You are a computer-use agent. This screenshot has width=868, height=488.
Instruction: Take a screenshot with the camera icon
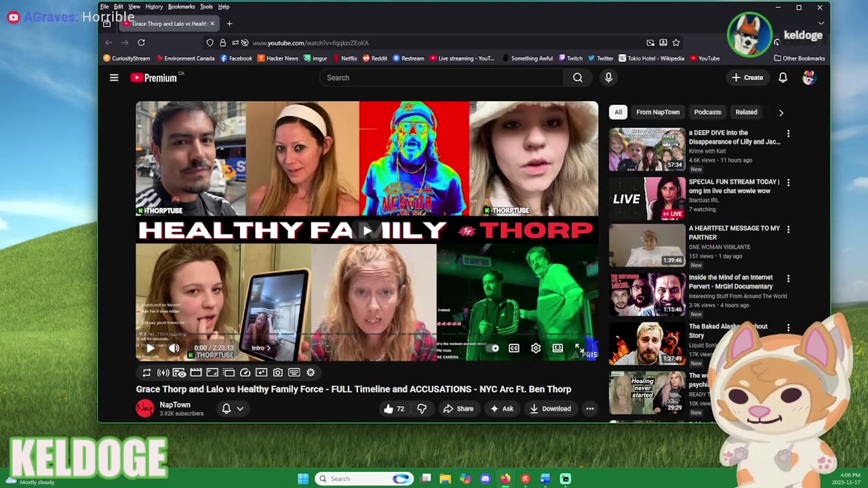pos(277,372)
